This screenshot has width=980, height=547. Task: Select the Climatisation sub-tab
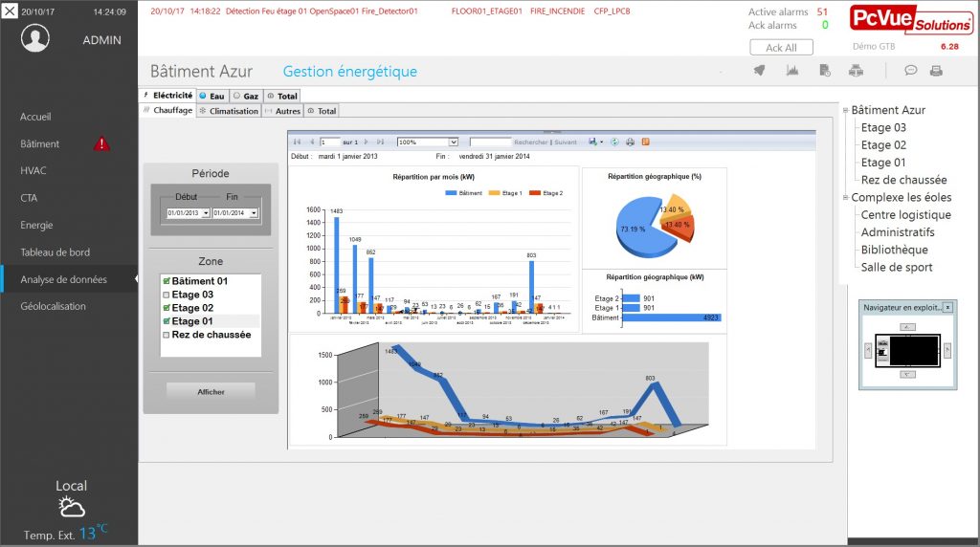click(228, 111)
